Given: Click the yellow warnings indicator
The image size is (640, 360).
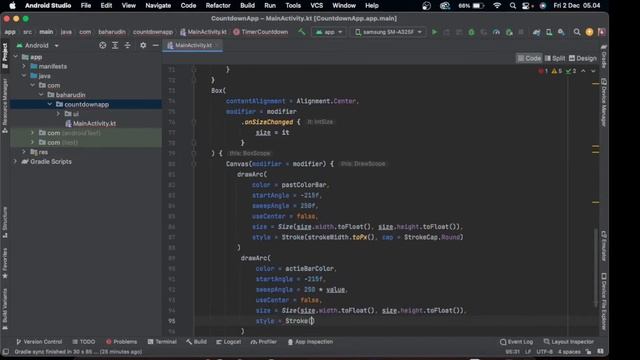Looking at the screenshot, I should [557, 71].
